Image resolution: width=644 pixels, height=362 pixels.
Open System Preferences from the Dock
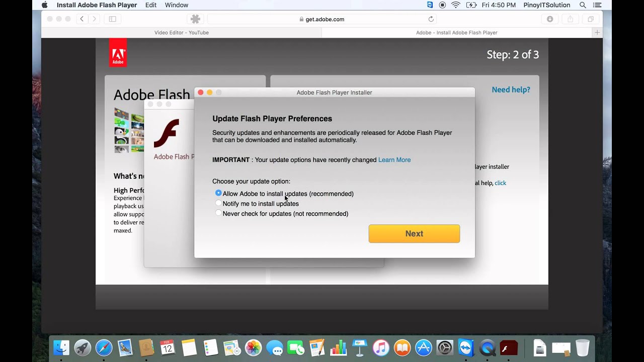click(x=445, y=347)
